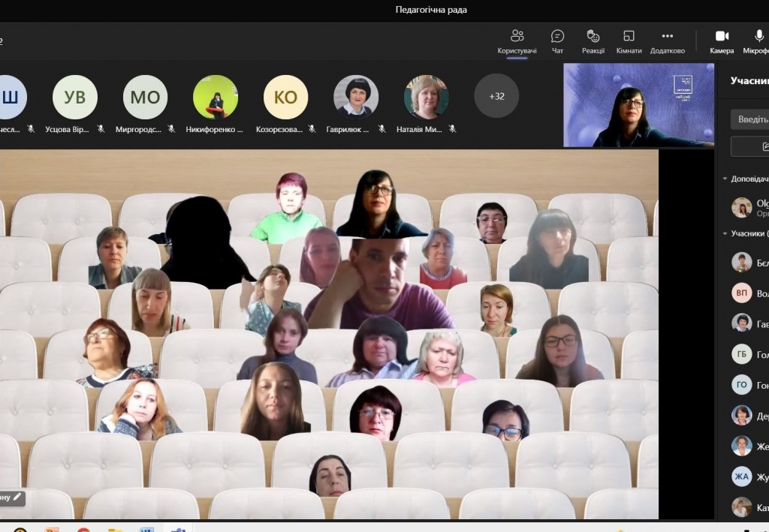Select the МО Миргородська participant avatar
Screen dimensions: 769x532
point(145,98)
